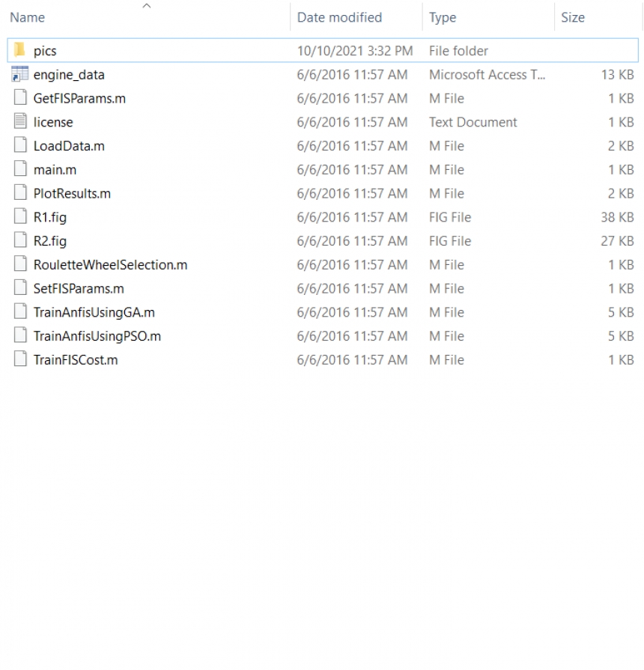The width and height of the screenshot is (644, 670).
Task: Click the engine_data Access table icon
Action: coord(19,74)
